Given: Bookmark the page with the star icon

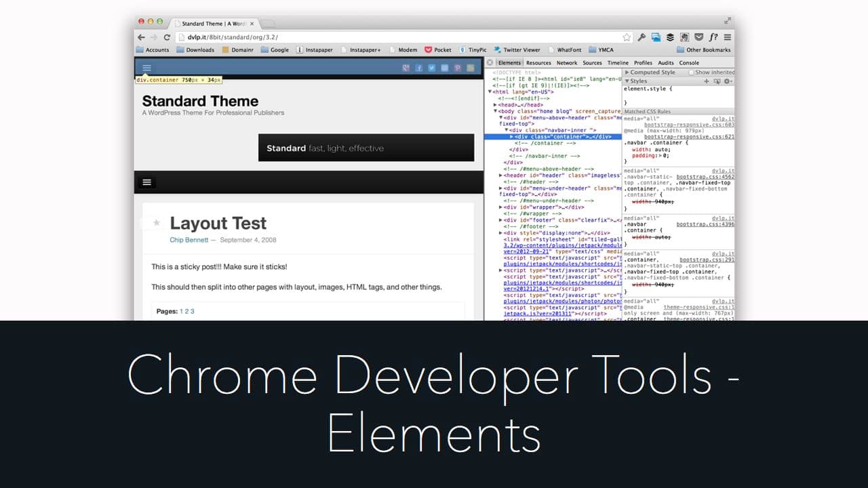Looking at the screenshot, I should [x=627, y=37].
